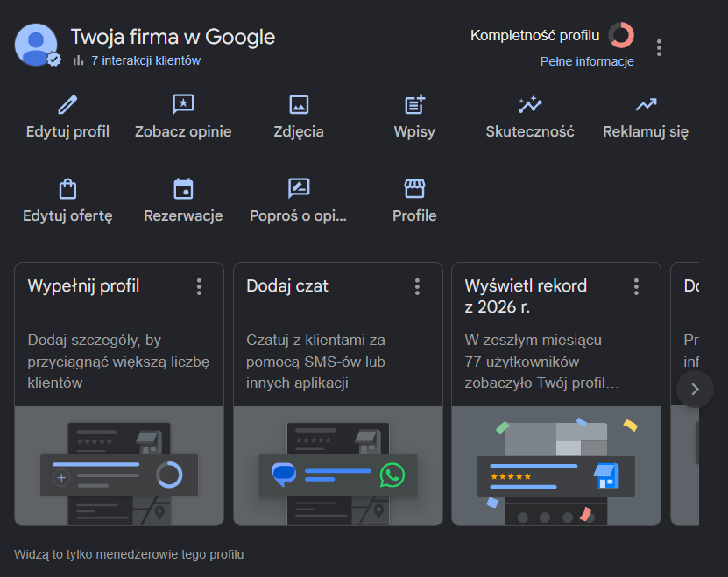Open options for Wyświetl rekord card
Image resolution: width=728 pixels, height=577 pixels.
(636, 287)
